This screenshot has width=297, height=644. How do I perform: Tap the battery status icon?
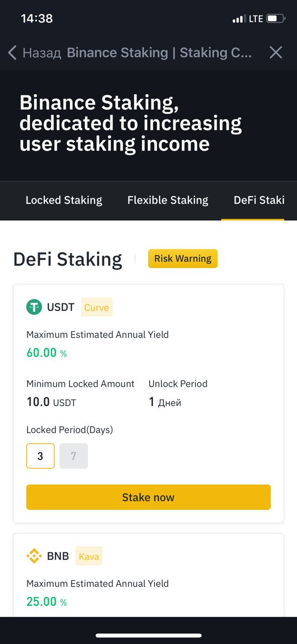(276, 19)
